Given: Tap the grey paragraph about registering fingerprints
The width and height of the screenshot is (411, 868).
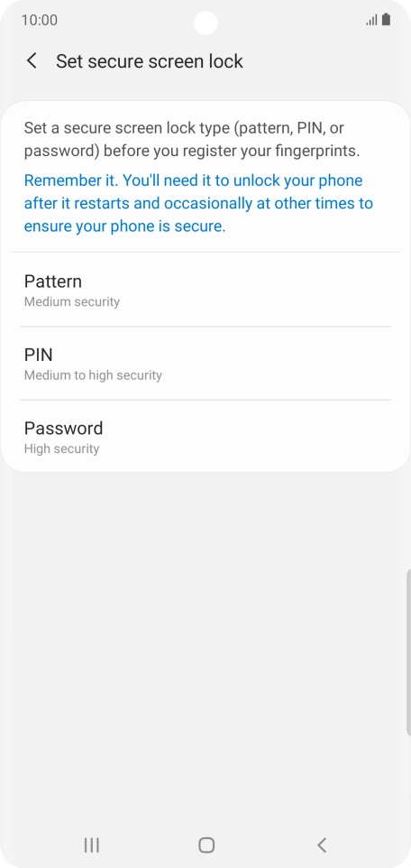Looking at the screenshot, I should 192,140.
